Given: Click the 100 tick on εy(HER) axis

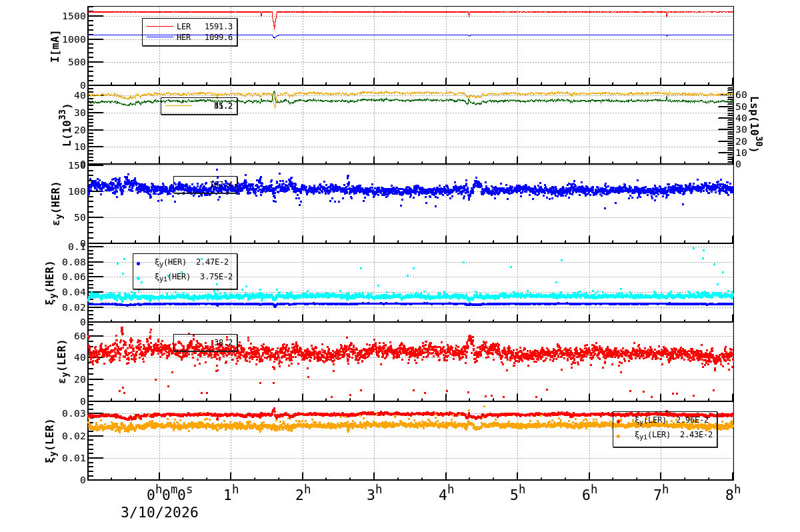Looking at the screenshot, I should pyautogui.click(x=76, y=191).
